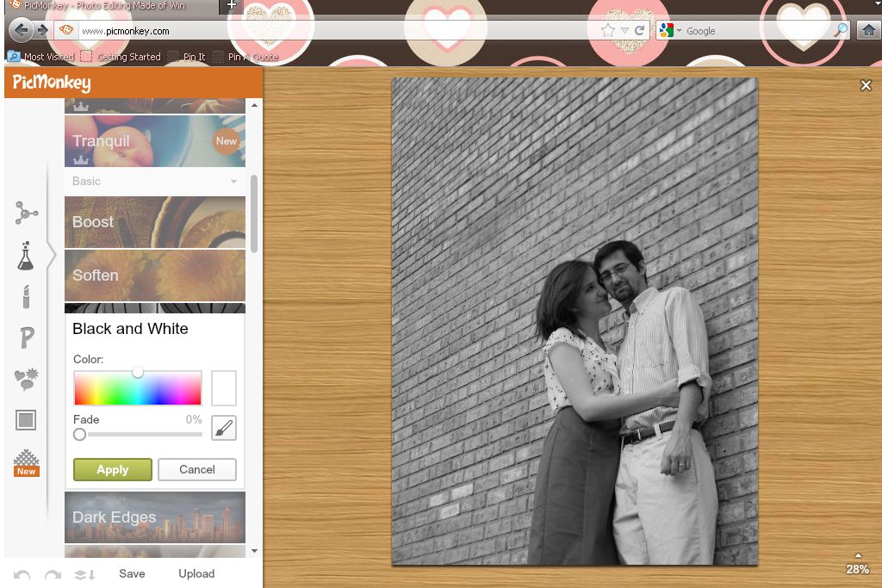Click the browser back arrow
882x588 pixels.
[x=21, y=30]
